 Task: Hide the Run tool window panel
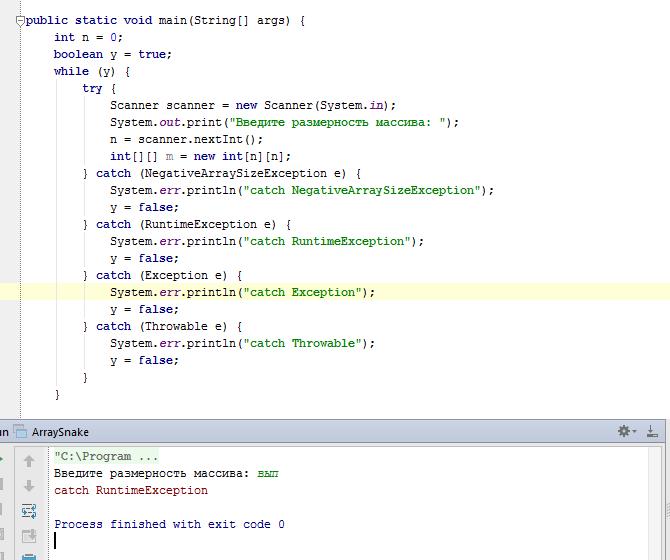(x=652, y=431)
